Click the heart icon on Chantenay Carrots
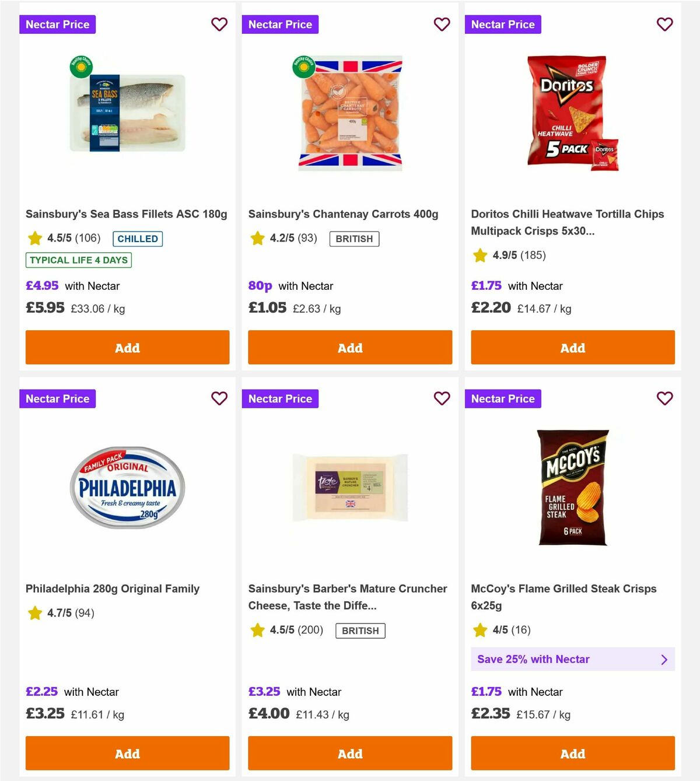The width and height of the screenshot is (700, 781). (x=442, y=24)
